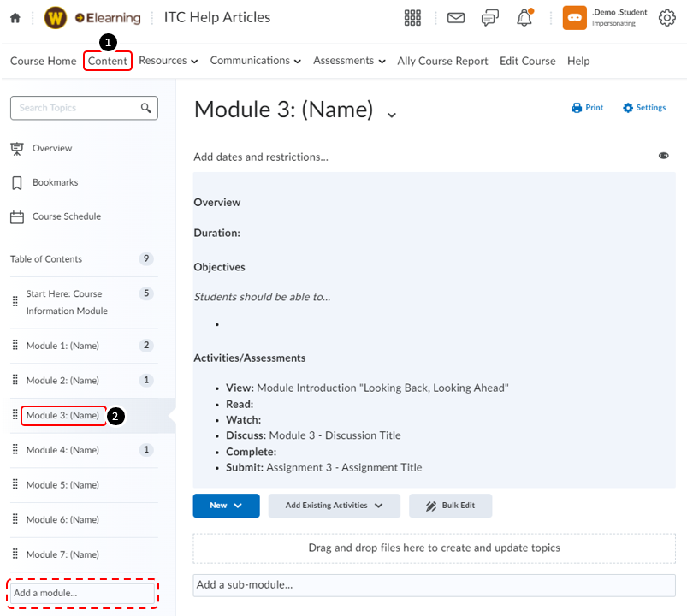Toggle visibility of Module 3 with eye icon
Viewport: 687px width, 616px height.
click(x=664, y=156)
